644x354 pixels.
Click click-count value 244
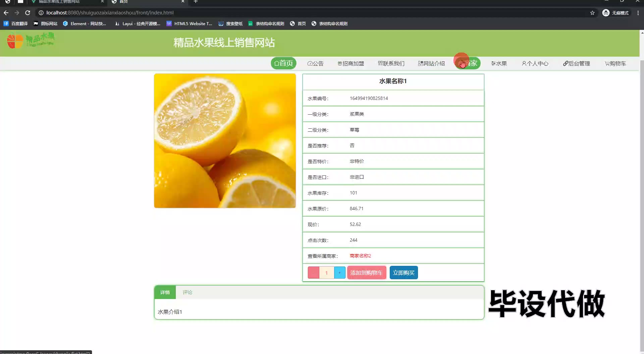tap(353, 240)
